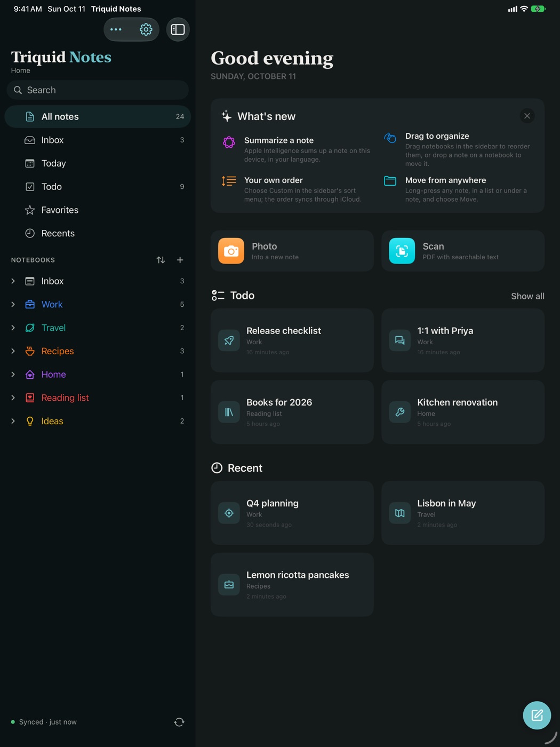
Task: Open the three-dots more options menu
Action: tap(116, 29)
